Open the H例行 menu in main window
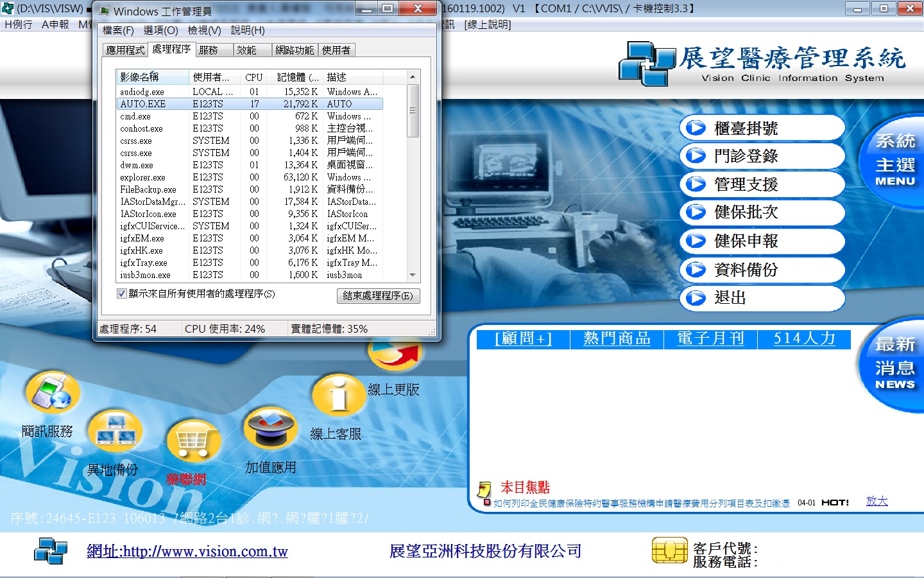 coord(19,24)
